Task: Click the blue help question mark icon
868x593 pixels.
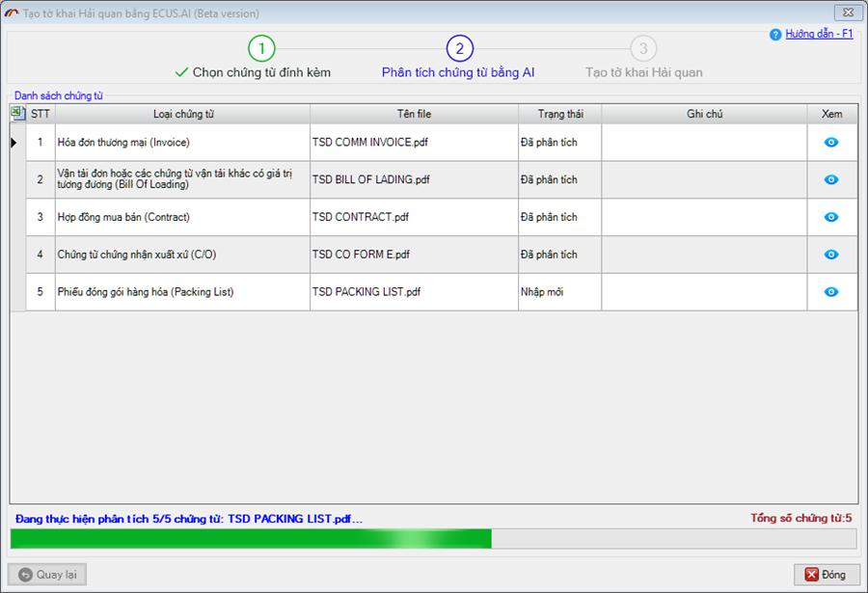Action: point(774,34)
